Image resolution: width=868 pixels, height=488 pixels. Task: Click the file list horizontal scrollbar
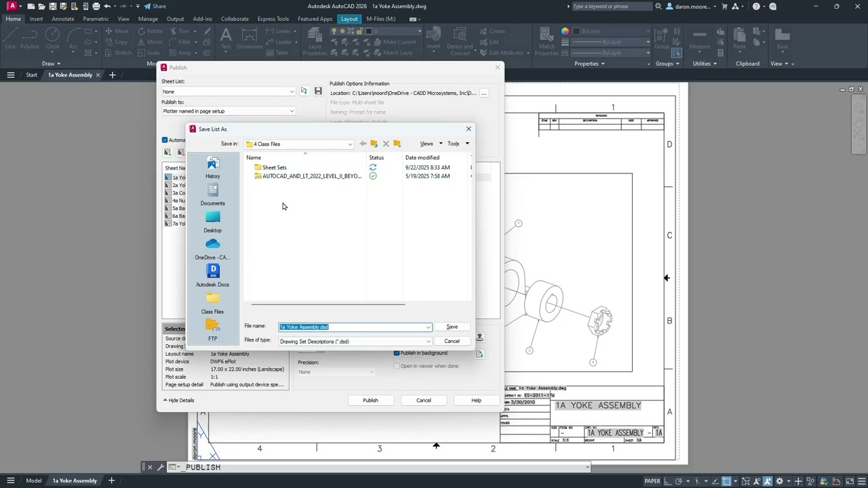[328, 304]
